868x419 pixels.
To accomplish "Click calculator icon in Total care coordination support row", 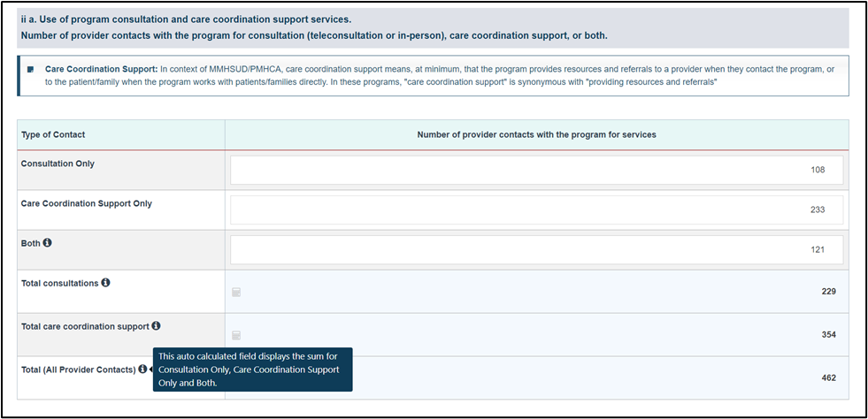I will pos(236,336).
